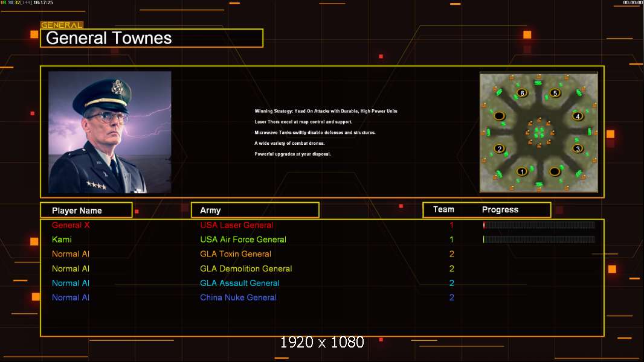The image size is (644, 362).
Task: Click the Winning Strategy Head-On Attacks line
Action: 326,111
